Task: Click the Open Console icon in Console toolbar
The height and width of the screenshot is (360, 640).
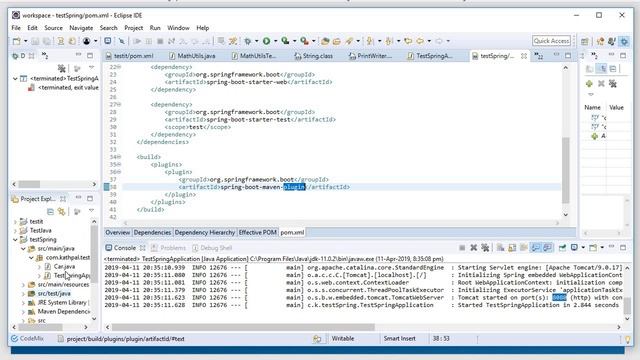Action: pyautogui.click(x=593, y=248)
